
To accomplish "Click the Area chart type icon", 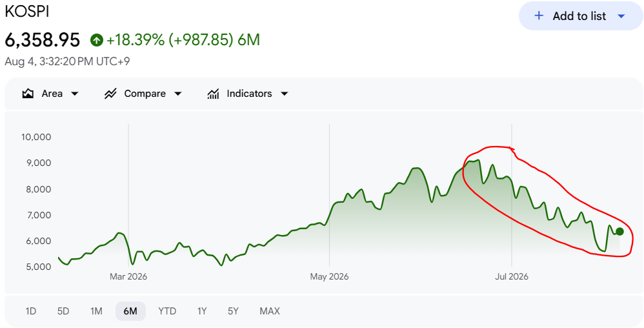I will pyautogui.click(x=28, y=94).
